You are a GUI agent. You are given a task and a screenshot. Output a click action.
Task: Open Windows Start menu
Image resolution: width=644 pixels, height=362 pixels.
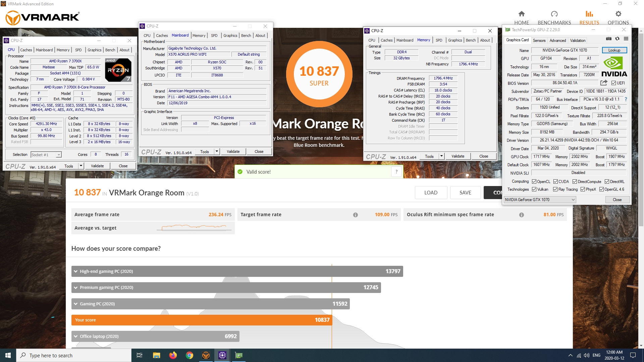click(x=8, y=355)
